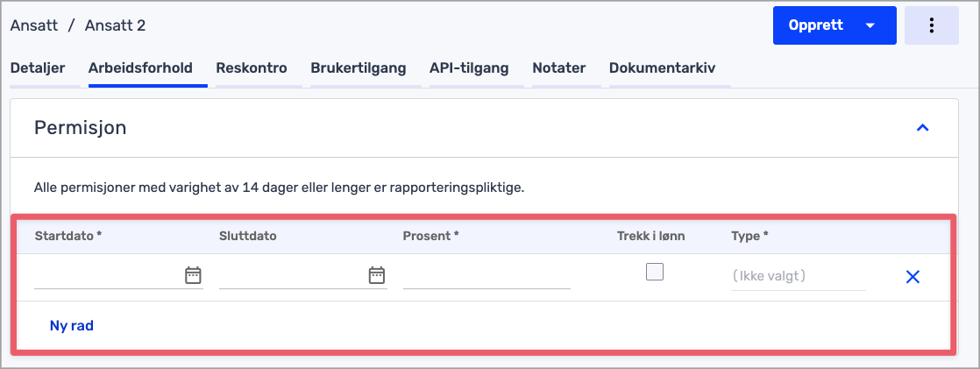Image resolution: width=980 pixels, height=369 pixels.
Task: Open the Dokumentarkiv tab
Action: pos(662,68)
